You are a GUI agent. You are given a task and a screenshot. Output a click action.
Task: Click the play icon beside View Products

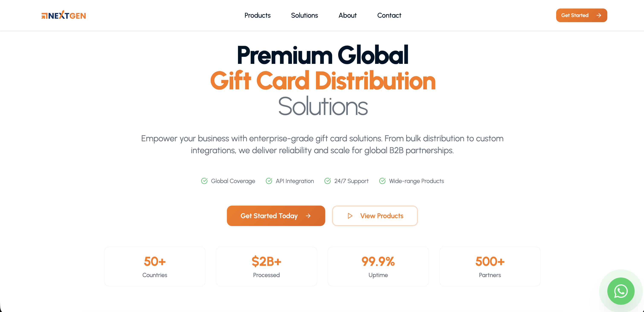point(350,216)
